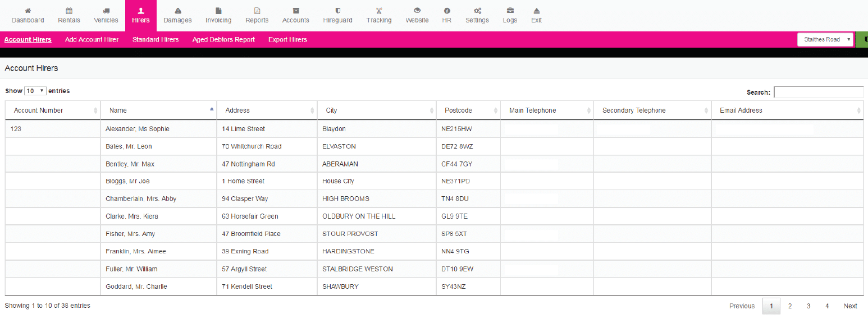Screen dimensions: 868x319
Task: Open the Vehicles truck icon
Action: pos(106,11)
